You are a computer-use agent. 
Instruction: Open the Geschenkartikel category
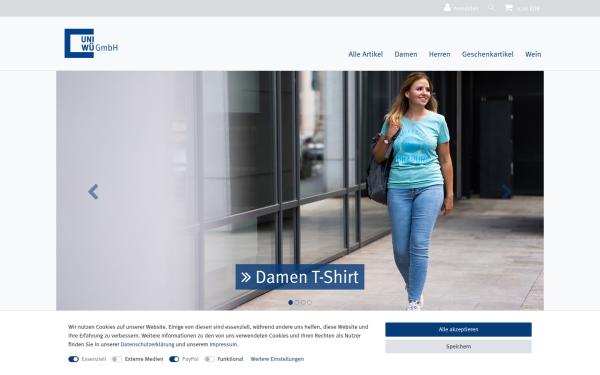pos(488,54)
